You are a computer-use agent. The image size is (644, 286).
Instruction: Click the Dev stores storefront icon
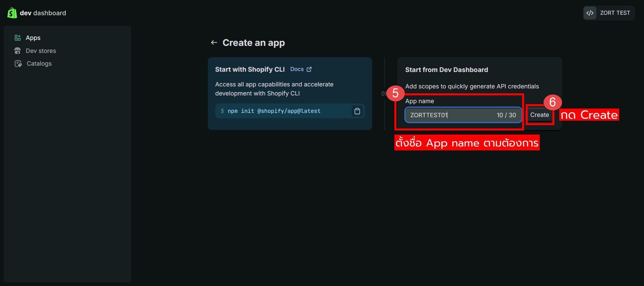point(18,51)
